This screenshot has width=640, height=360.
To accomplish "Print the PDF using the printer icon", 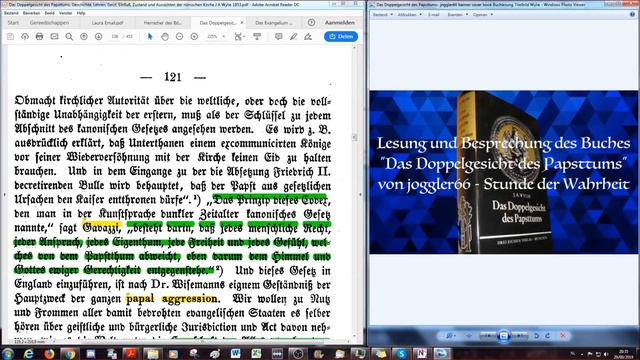I will click(x=39, y=37).
